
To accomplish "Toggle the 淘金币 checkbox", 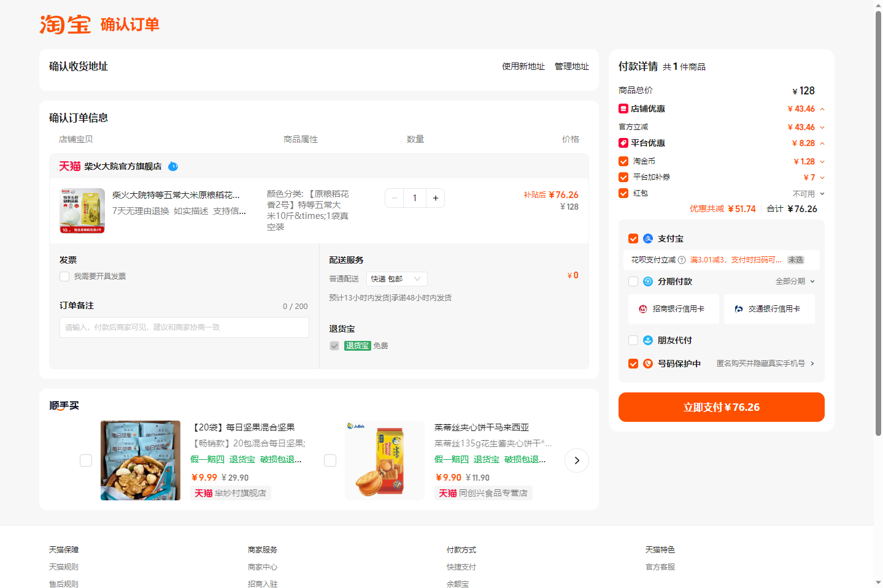I will (623, 161).
